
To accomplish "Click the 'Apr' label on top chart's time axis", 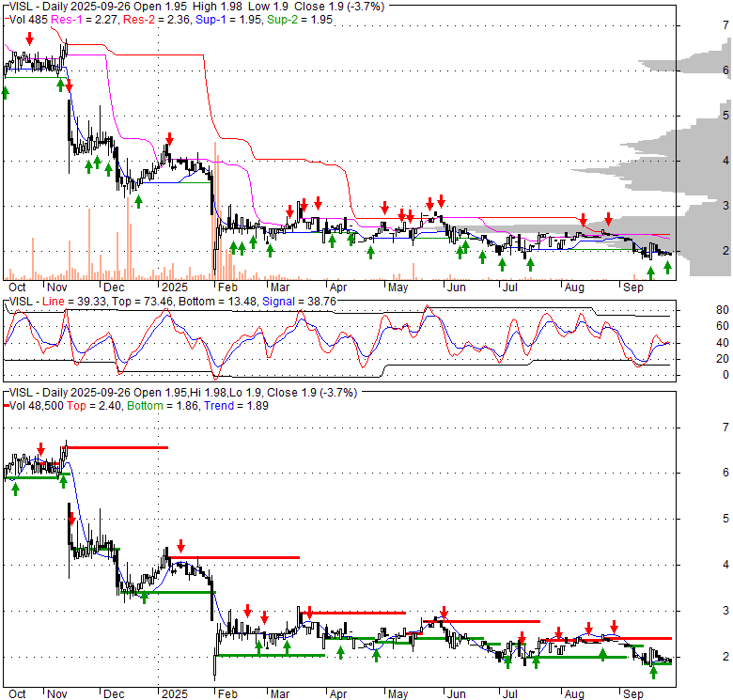I will coord(338,288).
